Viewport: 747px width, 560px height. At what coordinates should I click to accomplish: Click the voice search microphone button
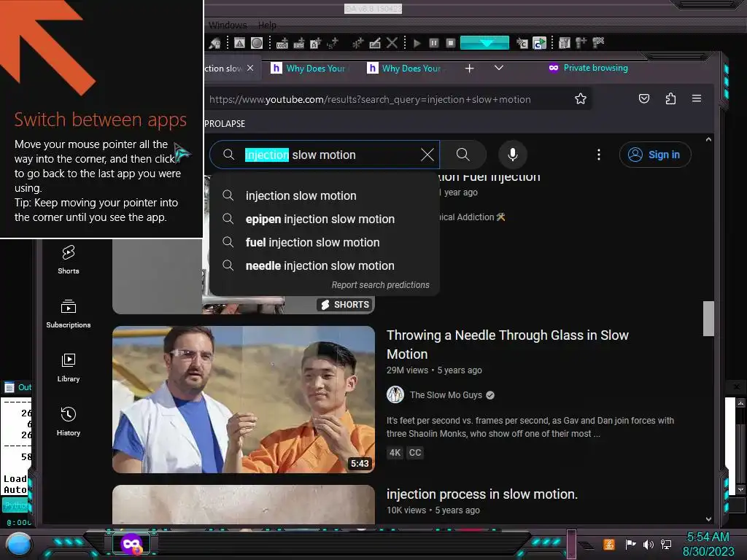[513, 155]
